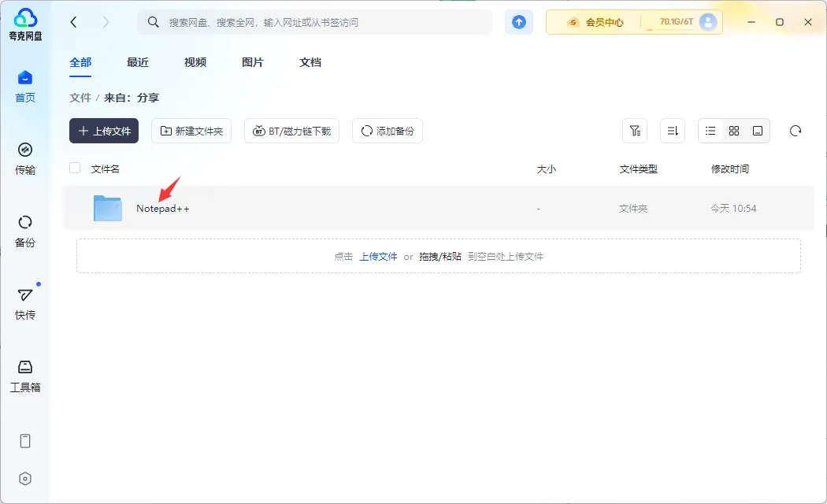Click the 上传文件 link in drop area
Viewport: 827px width, 504px height.
(x=379, y=256)
